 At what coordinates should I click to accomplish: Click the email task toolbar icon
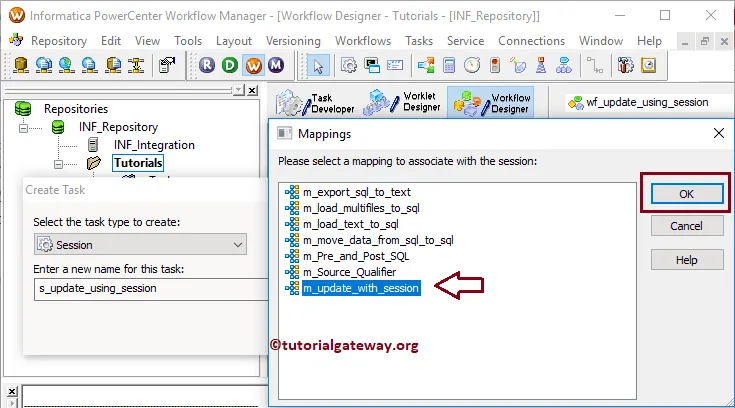pyautogui.click(x=395, y=65)
